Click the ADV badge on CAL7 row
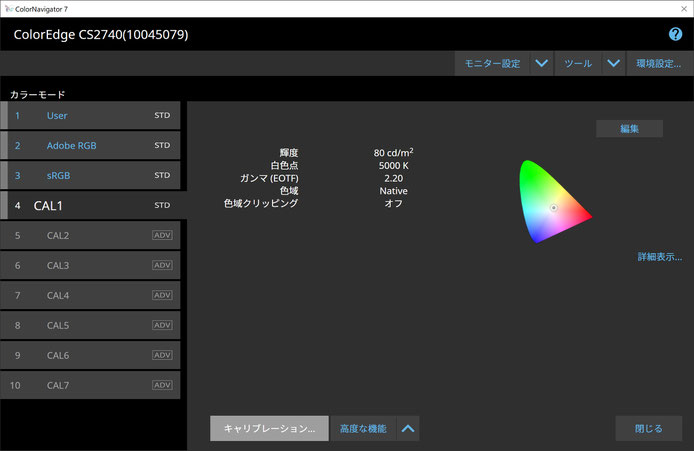Viewport: 694px width, 451px height. tap(162, 385)
